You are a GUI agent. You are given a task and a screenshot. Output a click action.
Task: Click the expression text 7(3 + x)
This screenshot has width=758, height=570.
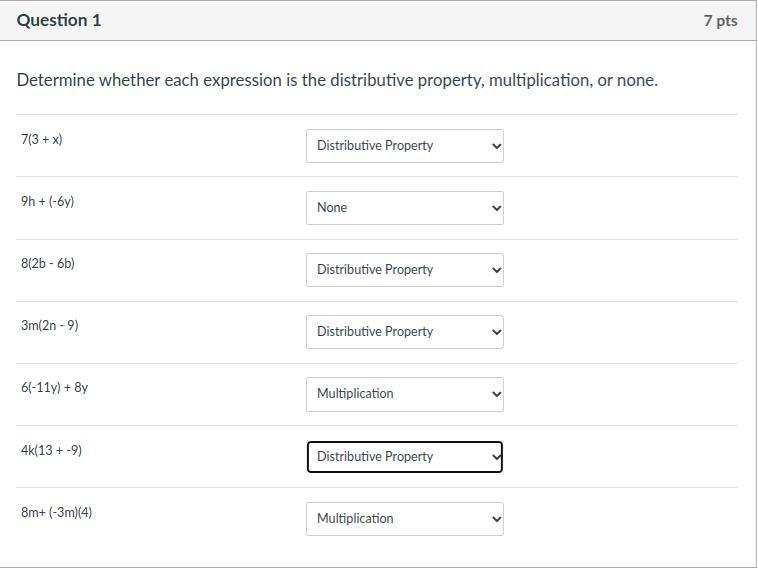point(42,140)
